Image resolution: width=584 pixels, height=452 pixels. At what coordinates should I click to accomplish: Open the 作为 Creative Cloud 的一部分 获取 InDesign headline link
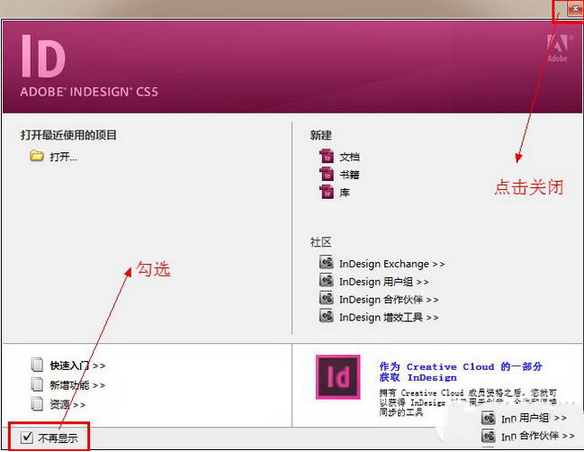[461, 372]
